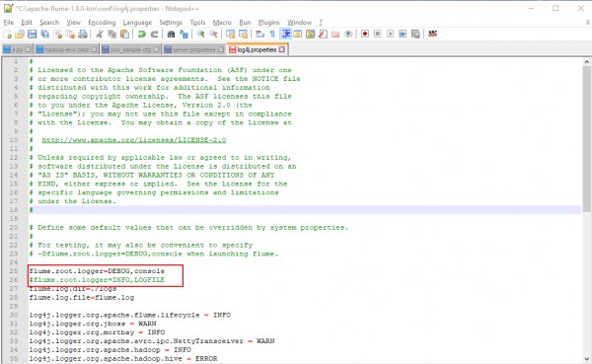592x364 pixels.
Task: Click the green Undo arrow icon
Action: point(141,35)
